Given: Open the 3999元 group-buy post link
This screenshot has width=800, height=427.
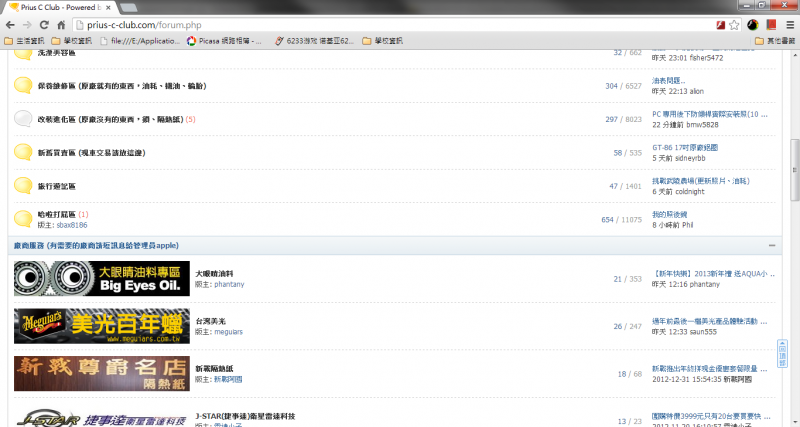Looking at the screenshot, I should tap(711, 416).
